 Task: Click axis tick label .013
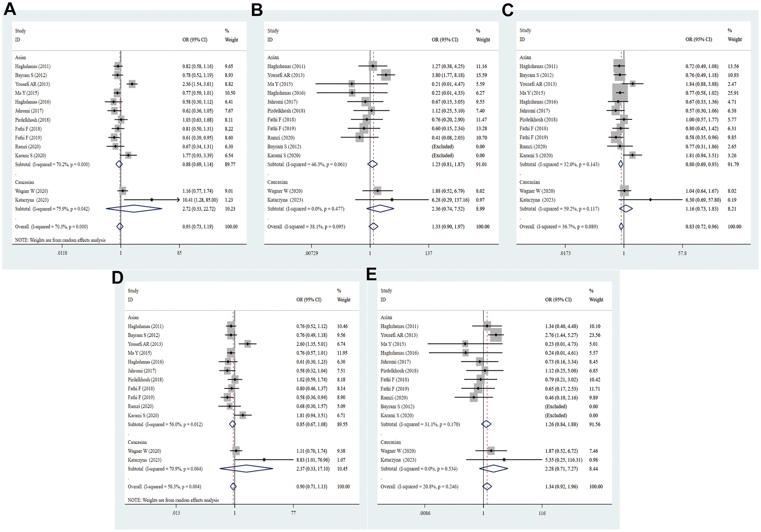176,513
